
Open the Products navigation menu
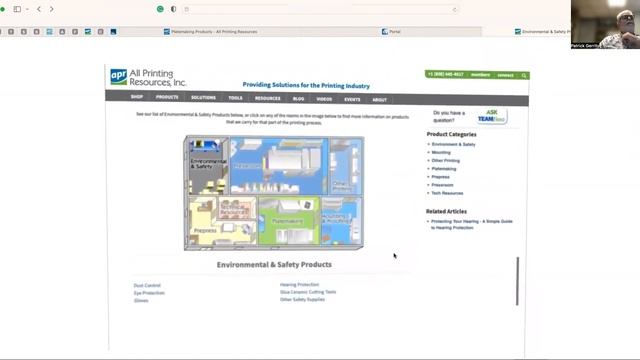(167, 97)
